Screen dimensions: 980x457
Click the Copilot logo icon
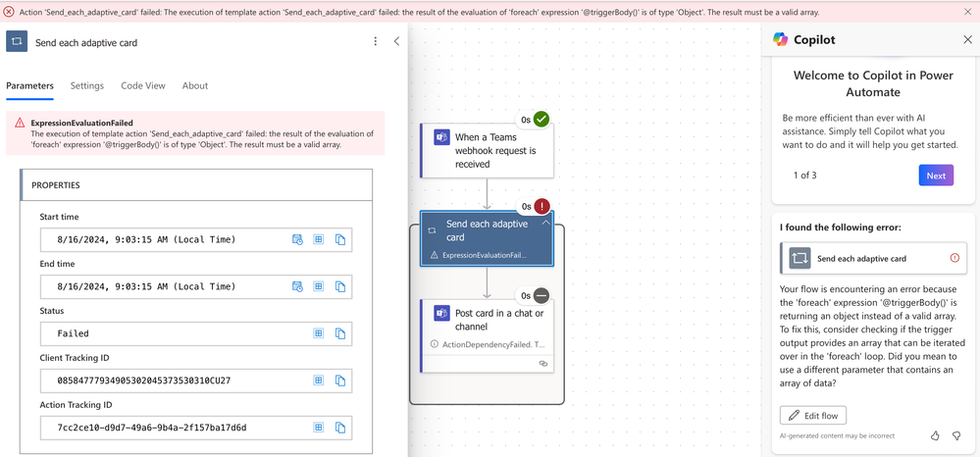click(x=781, y=39)
